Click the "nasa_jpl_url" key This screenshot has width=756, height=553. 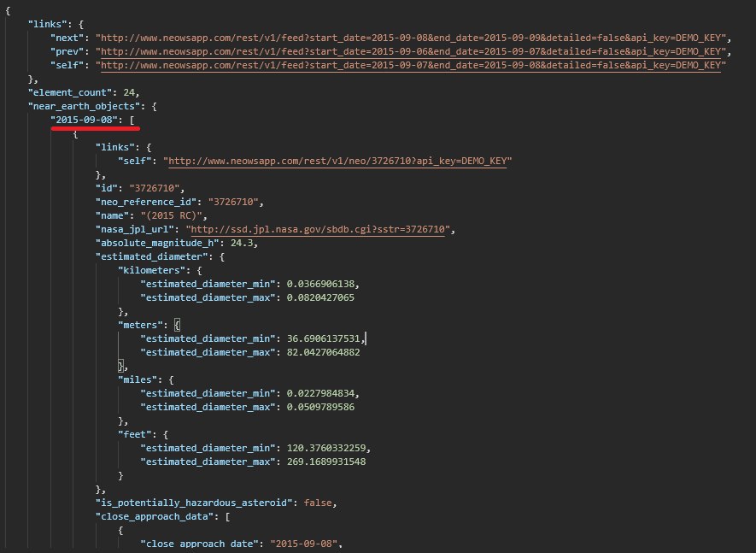pos(134,229)
